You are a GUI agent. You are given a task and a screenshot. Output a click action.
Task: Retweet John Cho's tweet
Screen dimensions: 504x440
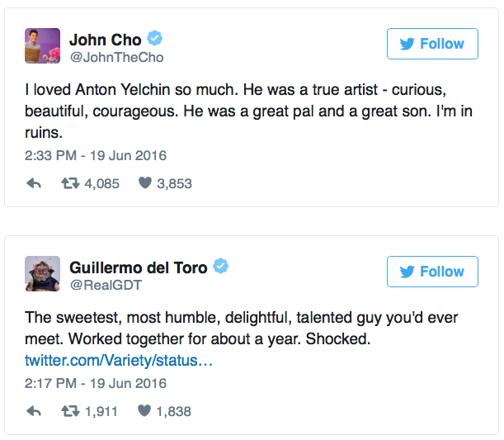point(70,183)
